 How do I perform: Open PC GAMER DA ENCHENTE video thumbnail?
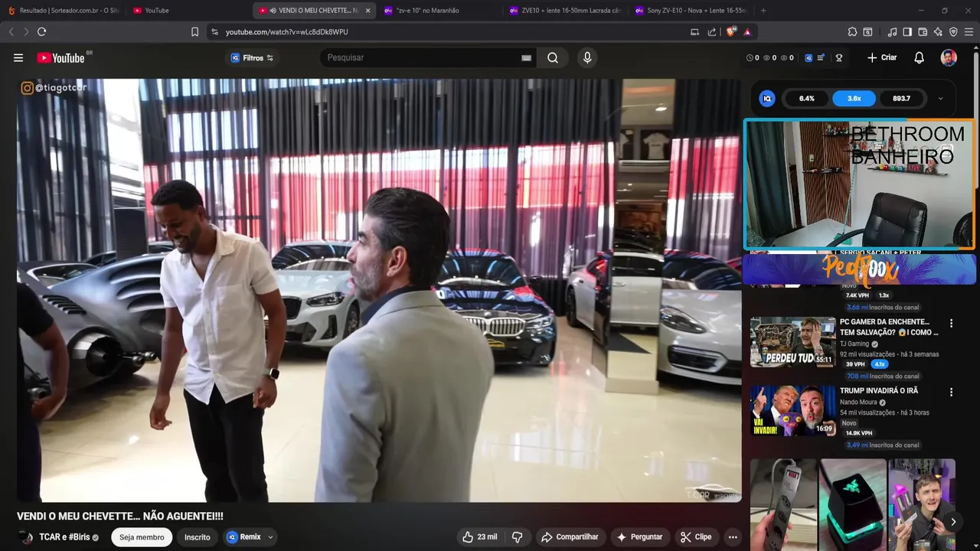pyautogui.click(x=792, y=342)
